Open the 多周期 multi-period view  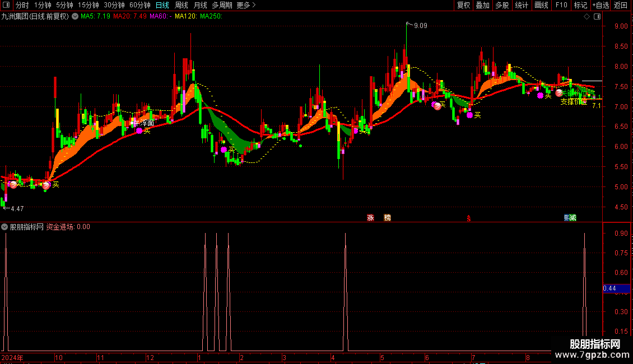point(222,5)
